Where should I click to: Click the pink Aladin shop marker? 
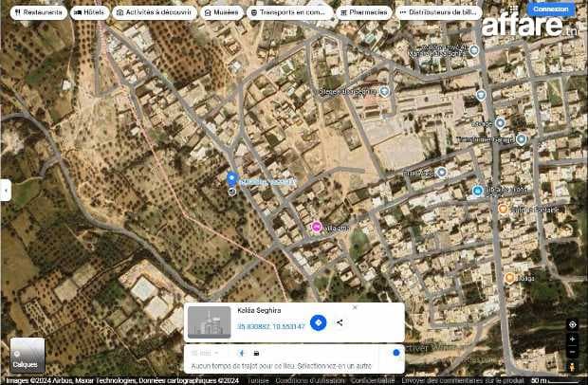pos(316,228)
